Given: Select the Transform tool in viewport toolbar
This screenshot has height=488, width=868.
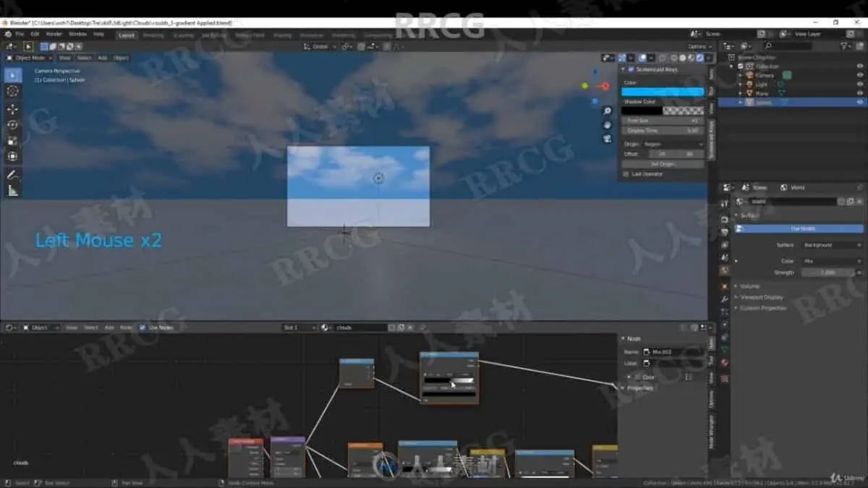Looking at the screenshot, I should click(13, 156).
